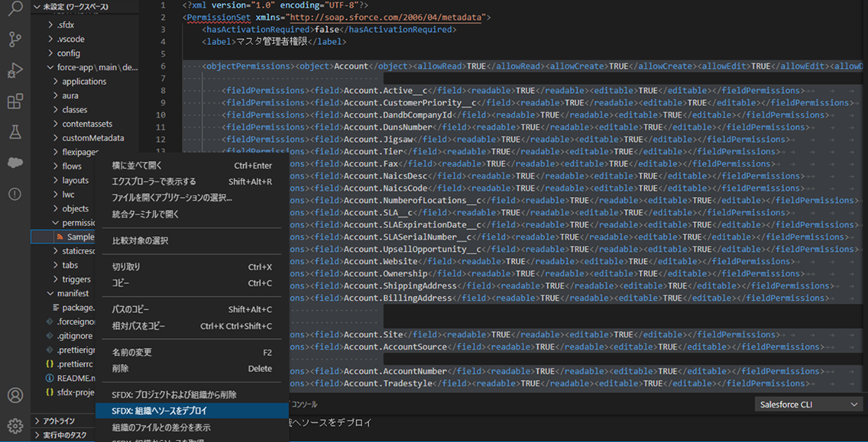868x442 pixels.
Task: Select the Sample permission set file icon
Action: pyautogui.click(x=60, y=237)
